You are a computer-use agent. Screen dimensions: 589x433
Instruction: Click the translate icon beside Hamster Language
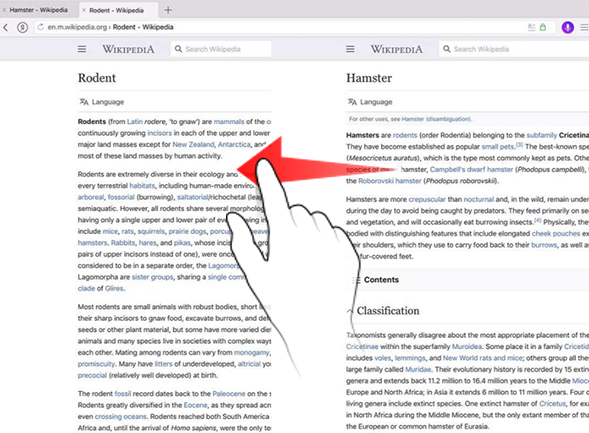pyautogui.click(x=352, y=102)
